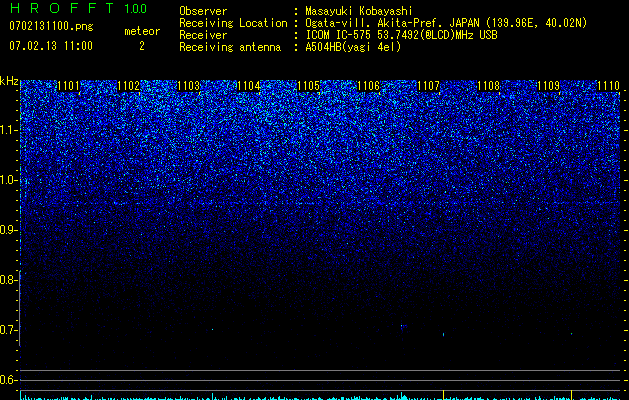Click the meteor count value 2
Viewport: 629px width, 400px height.
pyautogui.click(x=142, y=46)
